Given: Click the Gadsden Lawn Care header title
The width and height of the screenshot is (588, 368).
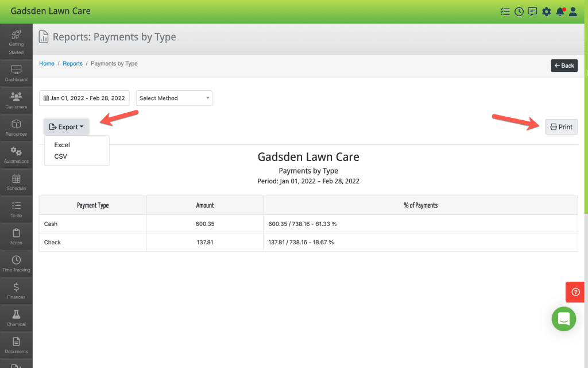Looking at the screenshot, I should 51,11.
